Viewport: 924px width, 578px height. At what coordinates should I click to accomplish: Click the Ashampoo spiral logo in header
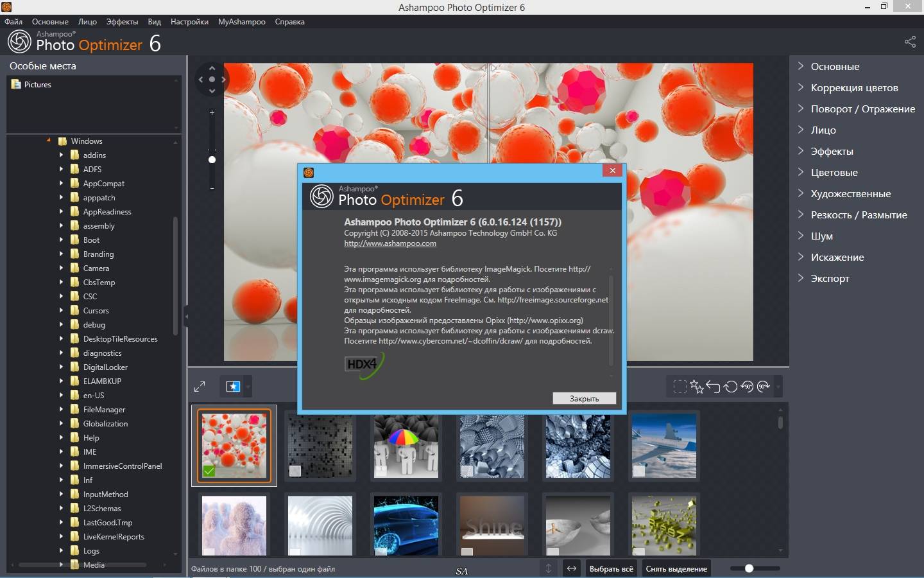click(x=19, y=42)
